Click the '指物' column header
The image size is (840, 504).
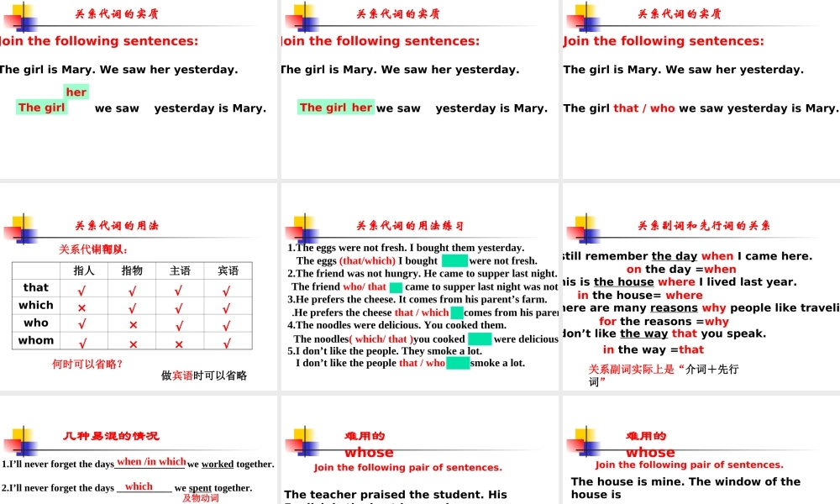coord(132,270)
